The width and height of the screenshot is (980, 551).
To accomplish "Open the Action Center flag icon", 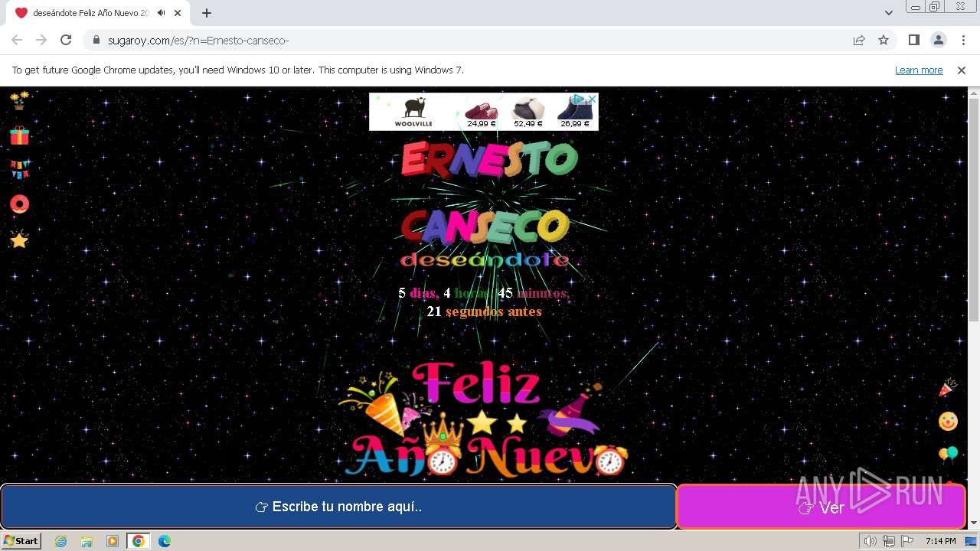I will click(x=907, y=541).
